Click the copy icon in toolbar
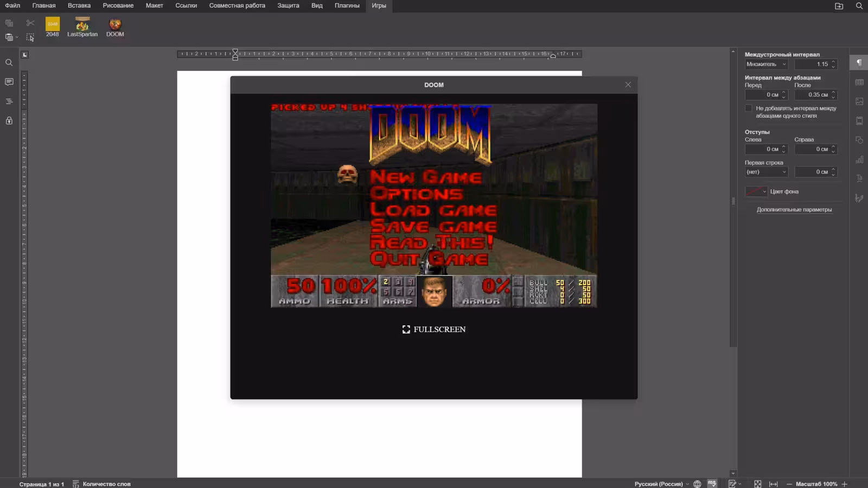868x488 pixels. pos(9,23)
